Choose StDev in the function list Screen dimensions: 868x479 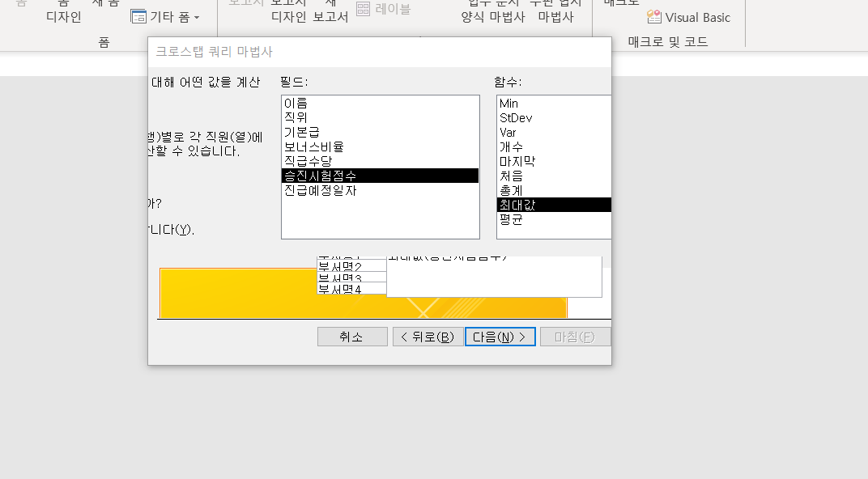(x=516, y=118)
